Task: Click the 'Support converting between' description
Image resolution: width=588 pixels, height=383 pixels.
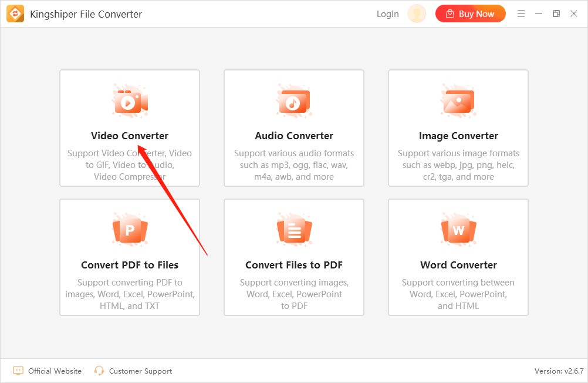Action: pos(458,294)
